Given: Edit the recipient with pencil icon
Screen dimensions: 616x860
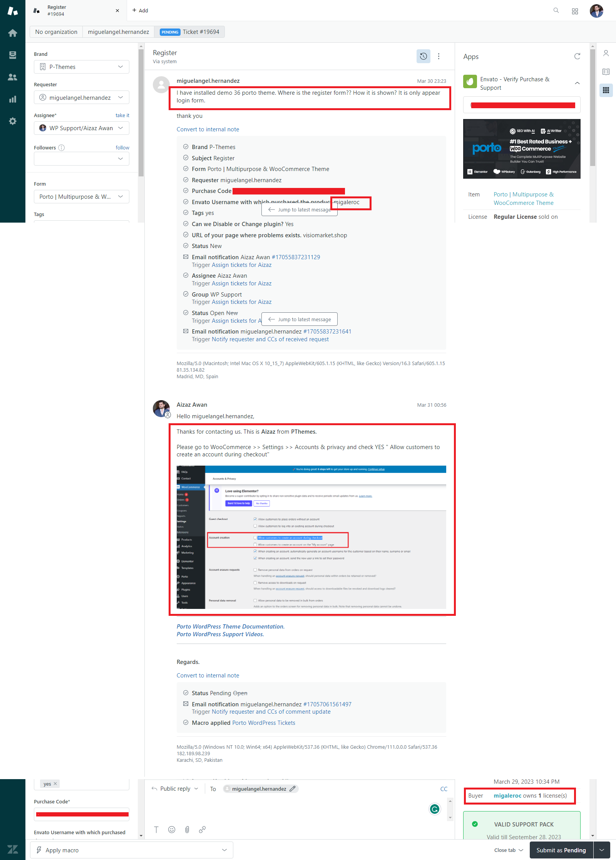Looking at the screenshot, I should point(293,789).
